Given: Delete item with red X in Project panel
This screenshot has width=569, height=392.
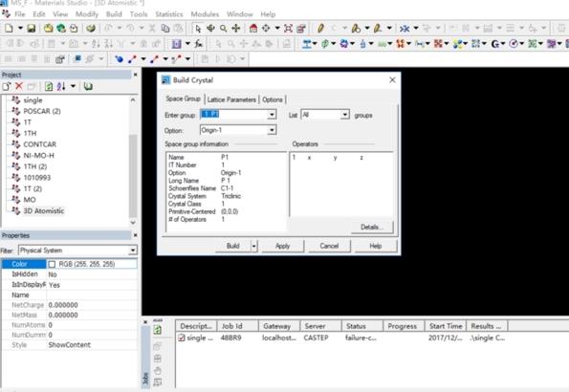Looking at the screenshot, I should (19, 86).
